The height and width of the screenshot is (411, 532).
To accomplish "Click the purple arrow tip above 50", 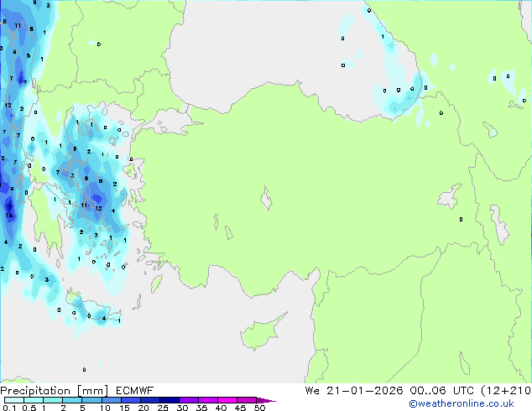I will click(x=266, y=400).
